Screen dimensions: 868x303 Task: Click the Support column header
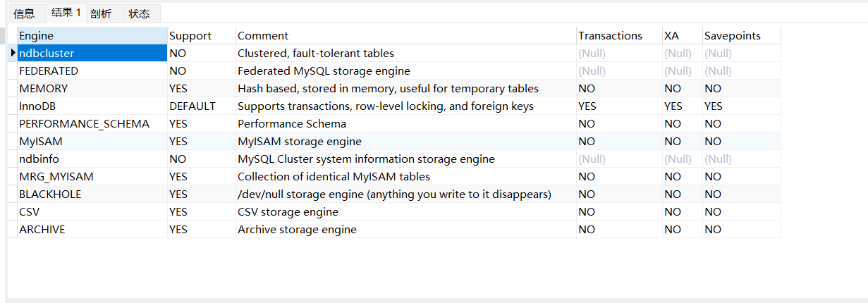click(x=201, y=36)
